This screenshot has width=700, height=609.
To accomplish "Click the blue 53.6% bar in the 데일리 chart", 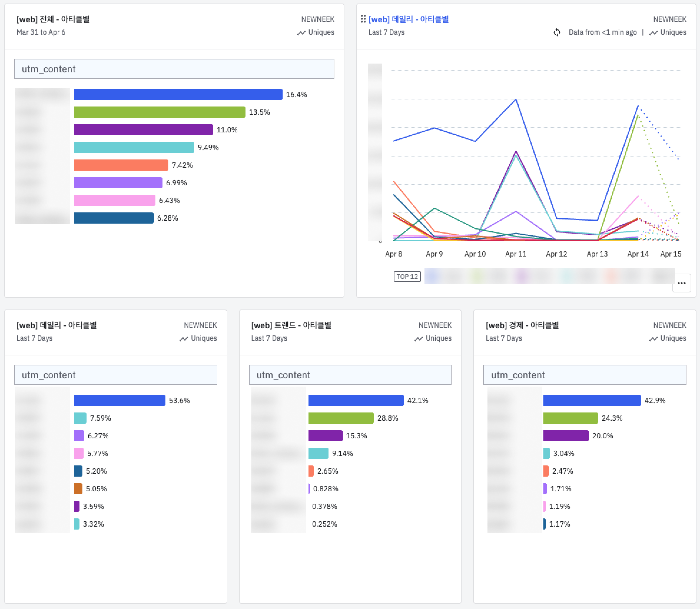I will pos(120,400).
